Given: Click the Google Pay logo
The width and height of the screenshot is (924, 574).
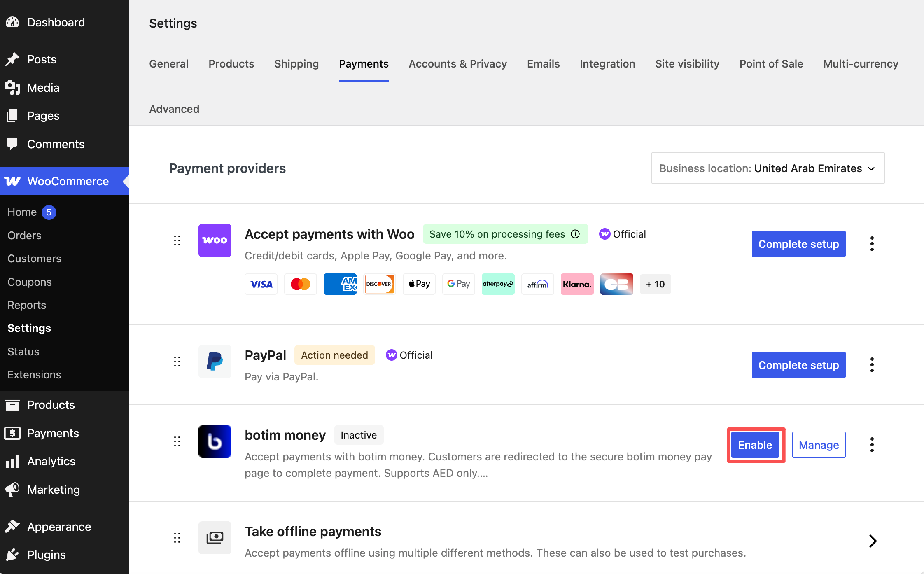Looking at the screenshot, I should point(459,284).
